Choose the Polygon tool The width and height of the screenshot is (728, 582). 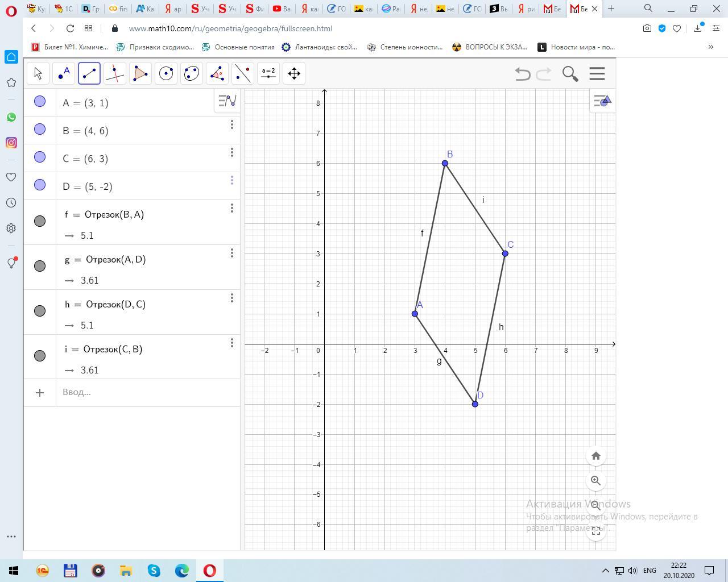(x=140, y=73)
